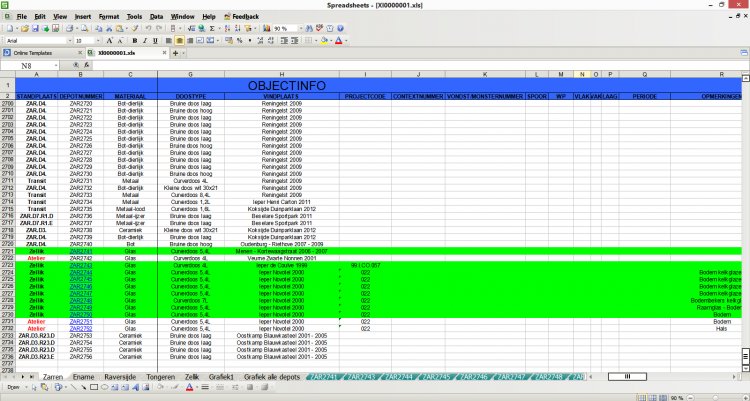Image resolution: width=750 pixels, height=401 pixels.
Task: Open the font size dropdown
Action: pyautogui.click(x=99, y=41)
